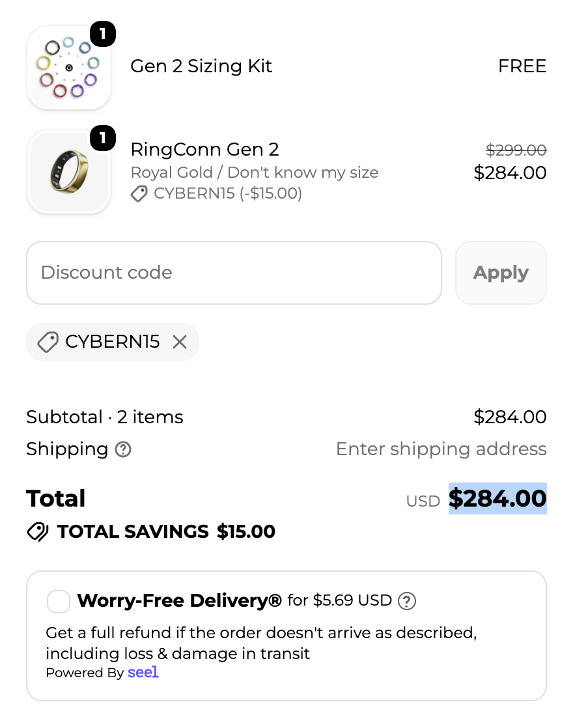The image size is (573, 728).
Task: Click the Shipping help question icon
Action: [123, 449]
